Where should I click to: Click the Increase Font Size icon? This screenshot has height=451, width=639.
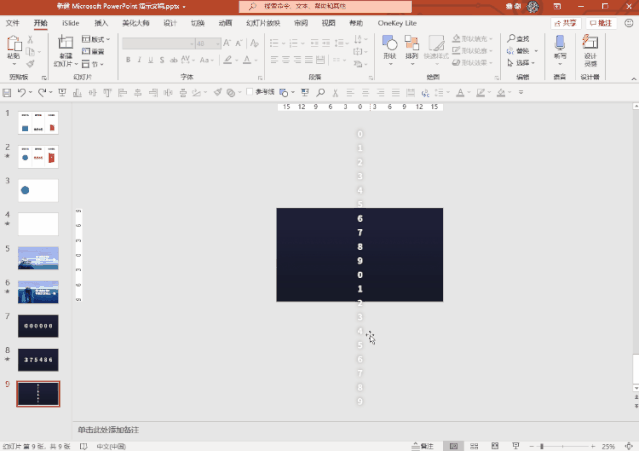click(x=227, y=43)
